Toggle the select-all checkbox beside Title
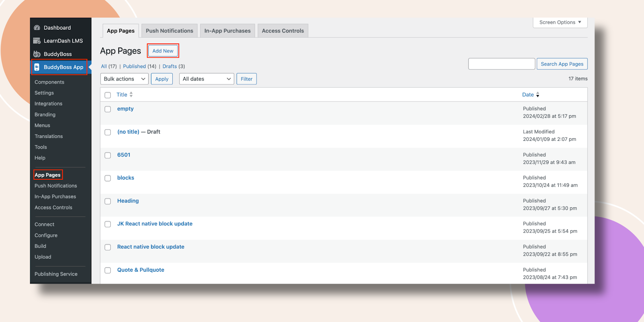 [x=107, y=95]
